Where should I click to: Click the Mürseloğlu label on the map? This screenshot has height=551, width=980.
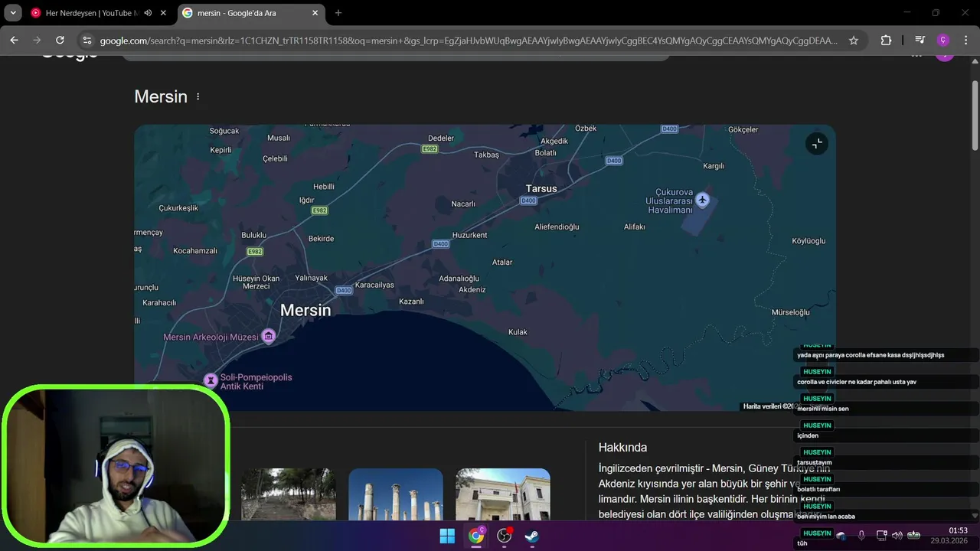pos(791,312)
